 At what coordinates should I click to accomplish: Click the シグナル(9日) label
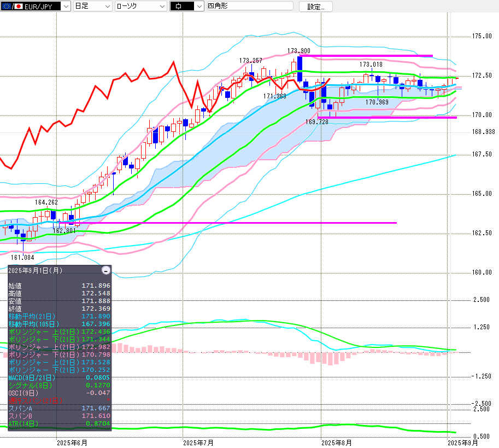pos(30,385)
